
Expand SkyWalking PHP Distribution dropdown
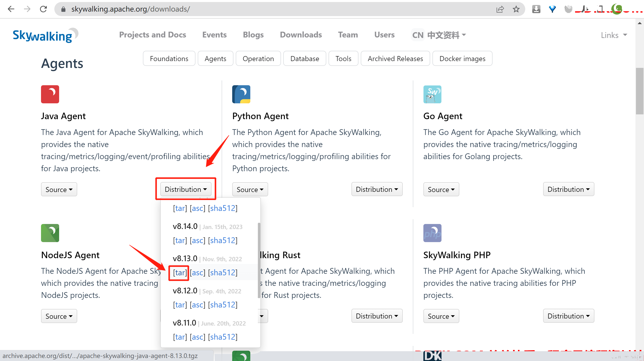[569, 316]
